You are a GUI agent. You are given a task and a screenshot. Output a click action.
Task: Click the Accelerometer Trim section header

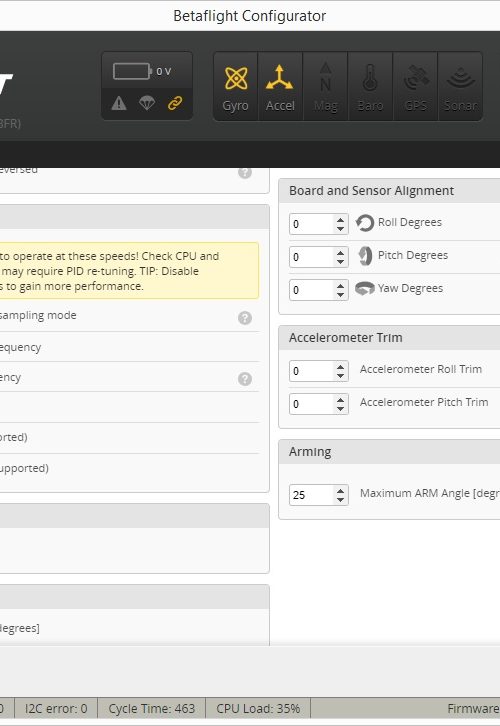point(389,338)
